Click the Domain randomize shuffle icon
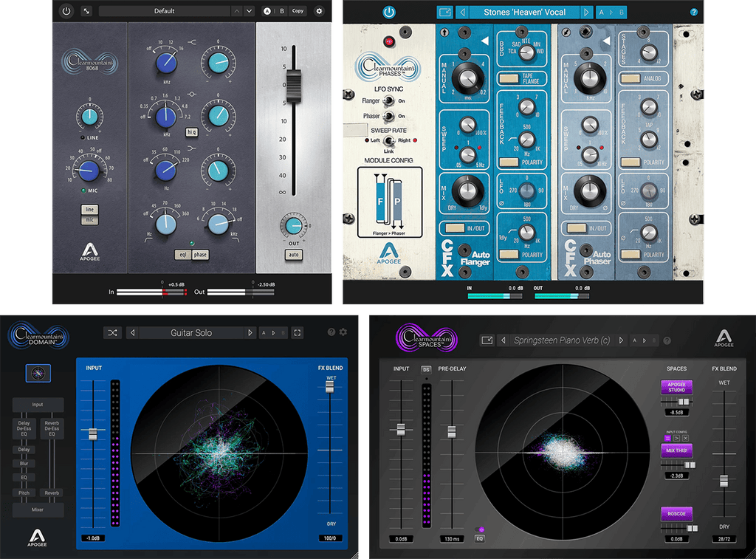Screen dimensions: 756x559 pos(112,333)
